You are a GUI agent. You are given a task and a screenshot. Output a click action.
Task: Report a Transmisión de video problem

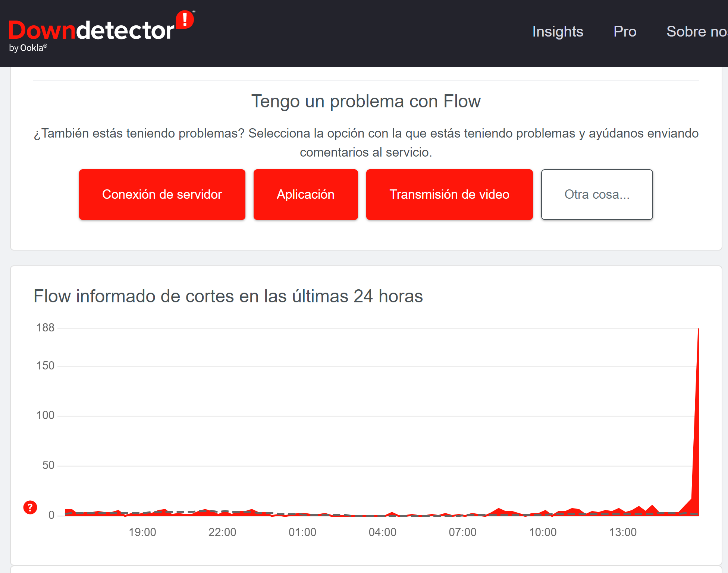449,195
